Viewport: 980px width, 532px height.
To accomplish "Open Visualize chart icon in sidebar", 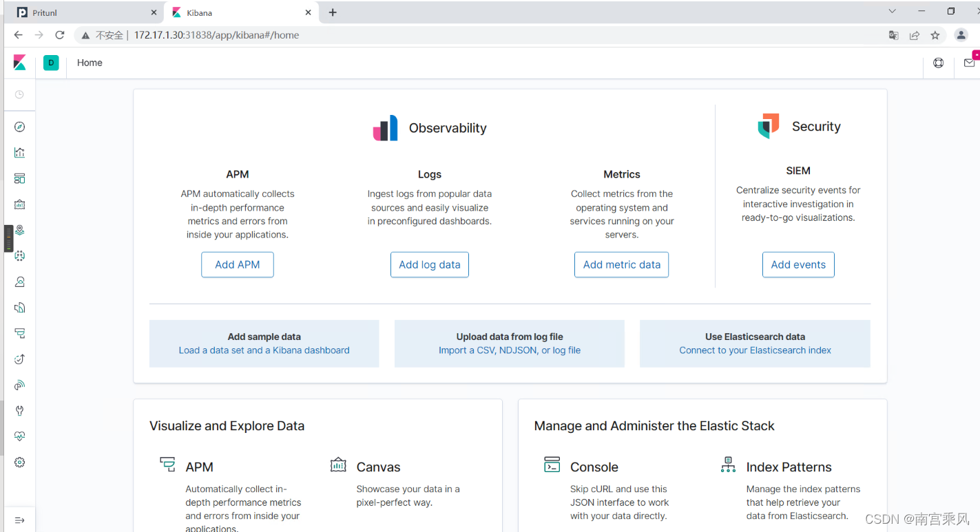I will pyautogui.click(x=19, y=153).
